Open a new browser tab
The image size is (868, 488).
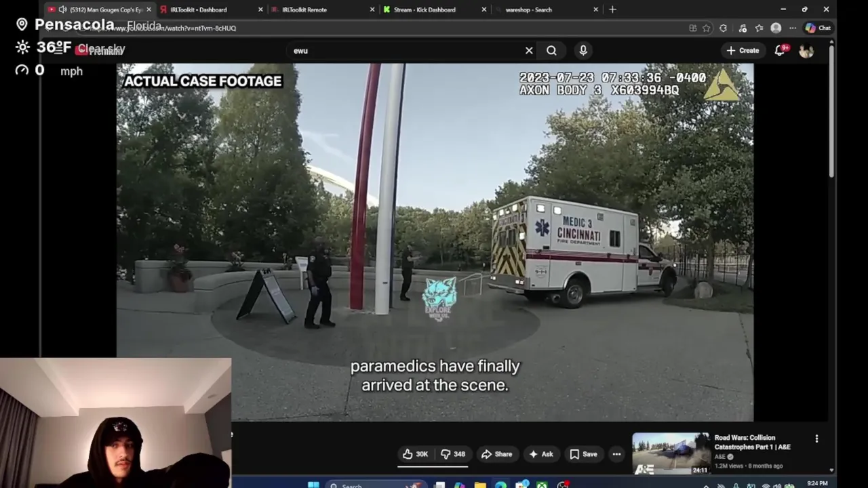pyautogui.click(x=612, y=9)
